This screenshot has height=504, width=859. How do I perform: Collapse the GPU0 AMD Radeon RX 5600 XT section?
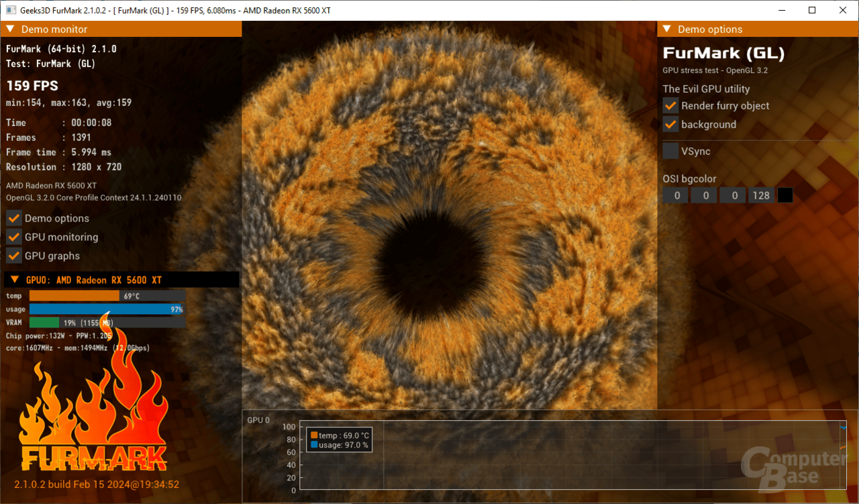[13, 279]
